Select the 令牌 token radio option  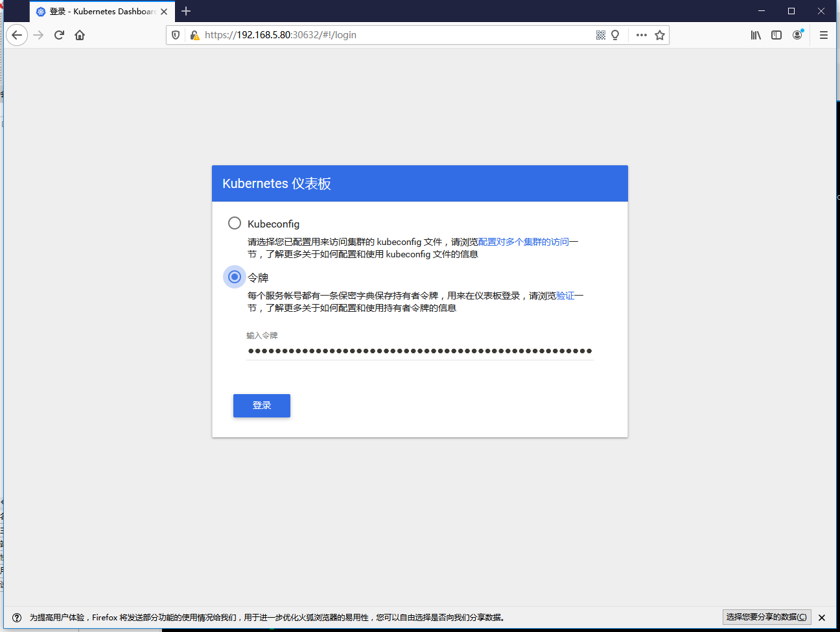[235, 277]
